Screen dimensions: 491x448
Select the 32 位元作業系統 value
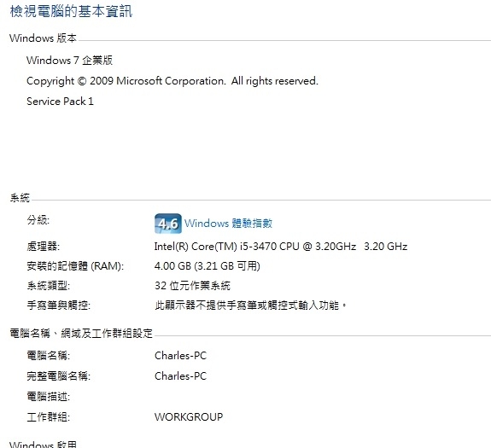point(193,286)
